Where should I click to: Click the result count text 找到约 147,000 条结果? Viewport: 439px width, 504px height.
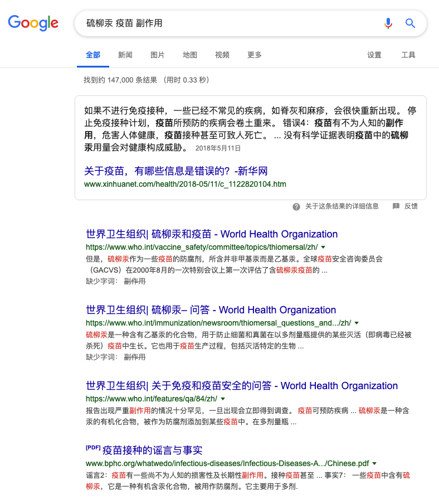(x=120, y=80)
